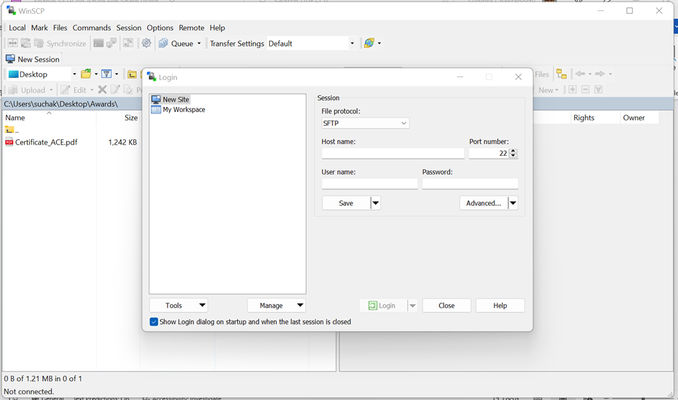Screen dimensions: 678x400
Task: Open the Local menu
Action: [x=17, y=28]
